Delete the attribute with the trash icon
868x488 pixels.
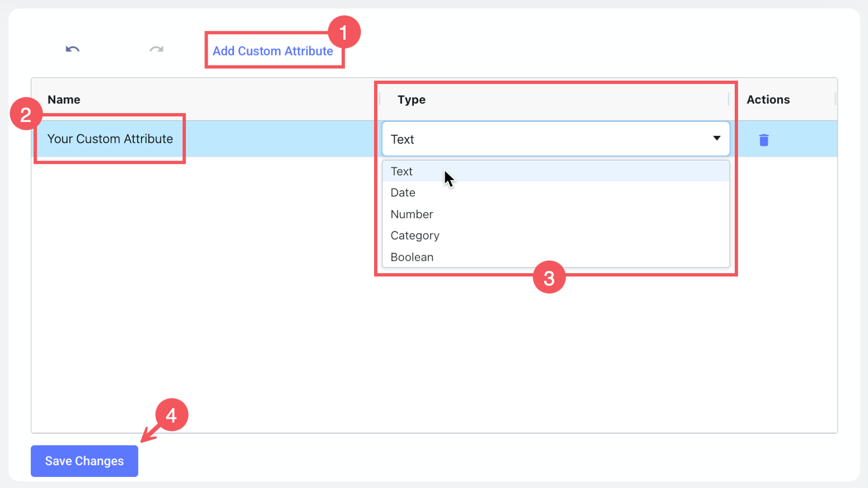(763, 140)
